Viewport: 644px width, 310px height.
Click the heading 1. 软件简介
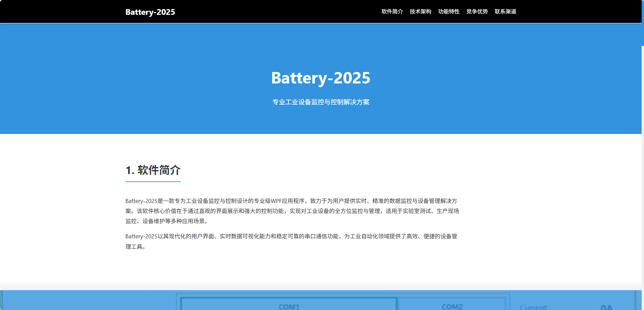click(153, 170)
